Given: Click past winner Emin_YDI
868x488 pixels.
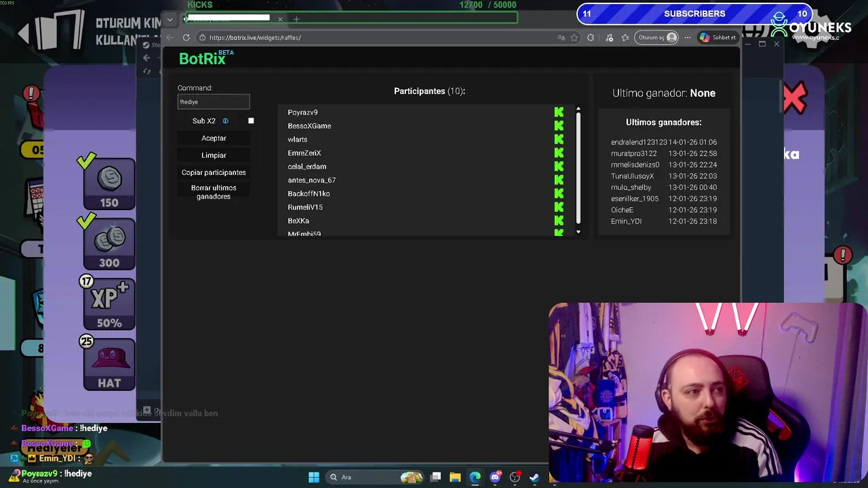Looking at the screenshot, I should click(x=627, y=222).
